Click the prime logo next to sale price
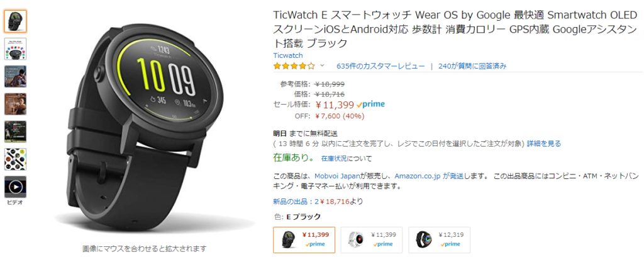 (x=371, y=105)
